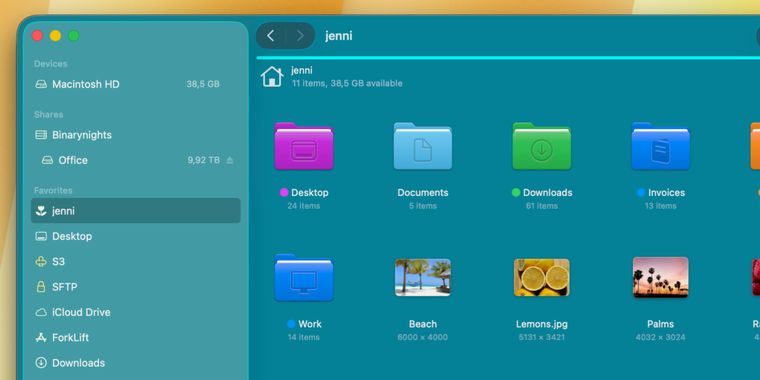Click the back navigation arrow
This screenshot has width=760, height=380.
[x=271, y=36]
